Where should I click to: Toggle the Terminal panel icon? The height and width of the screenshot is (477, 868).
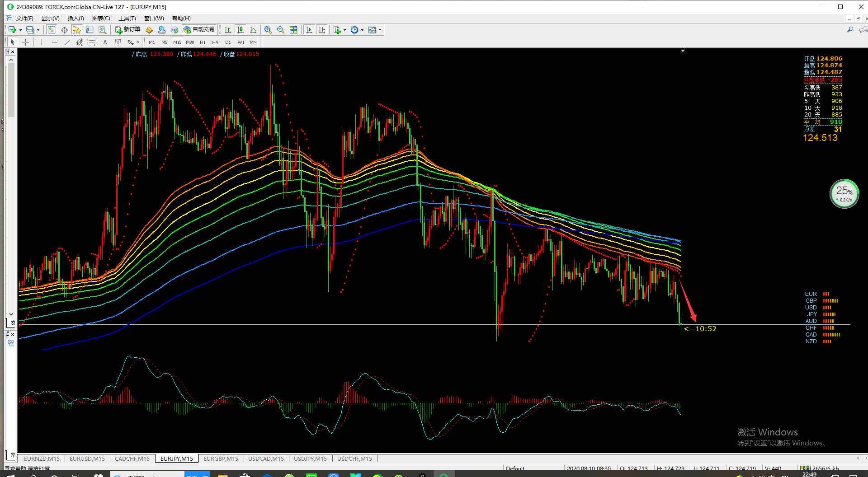pos(90,30)
